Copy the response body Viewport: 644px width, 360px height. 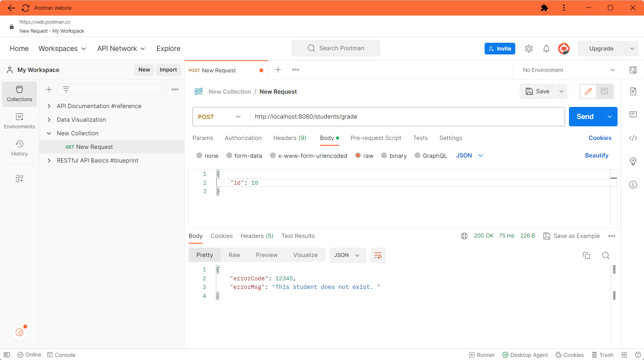[586, 255]
